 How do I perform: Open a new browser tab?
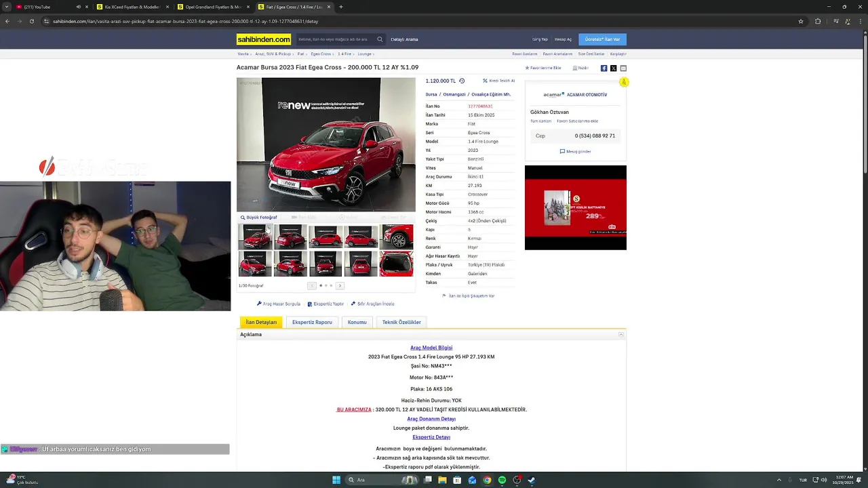point(340,7)
